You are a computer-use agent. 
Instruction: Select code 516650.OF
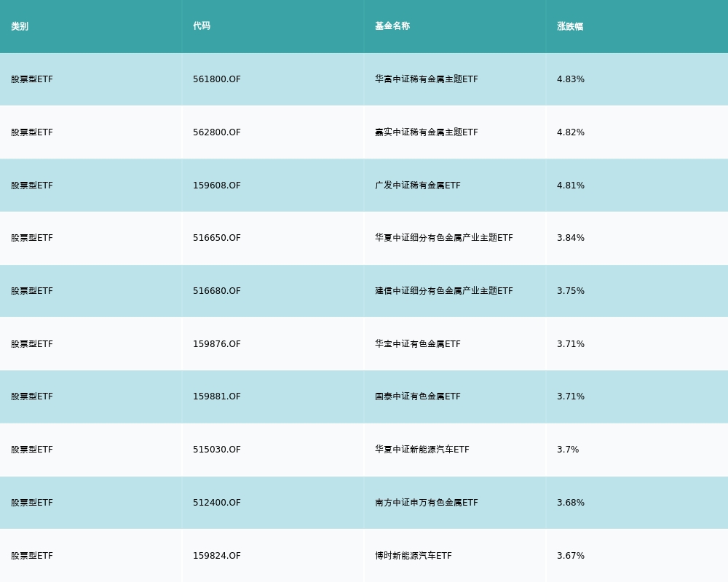tap(217, 238)
